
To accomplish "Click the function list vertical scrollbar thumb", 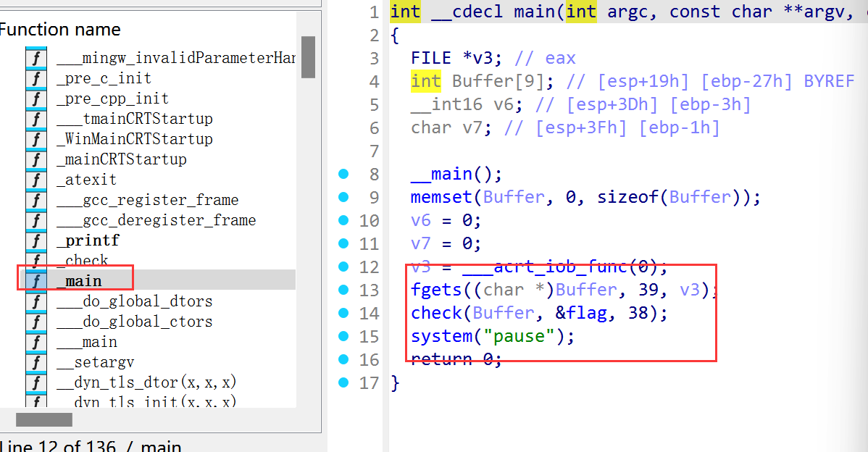I will (308, 56).
